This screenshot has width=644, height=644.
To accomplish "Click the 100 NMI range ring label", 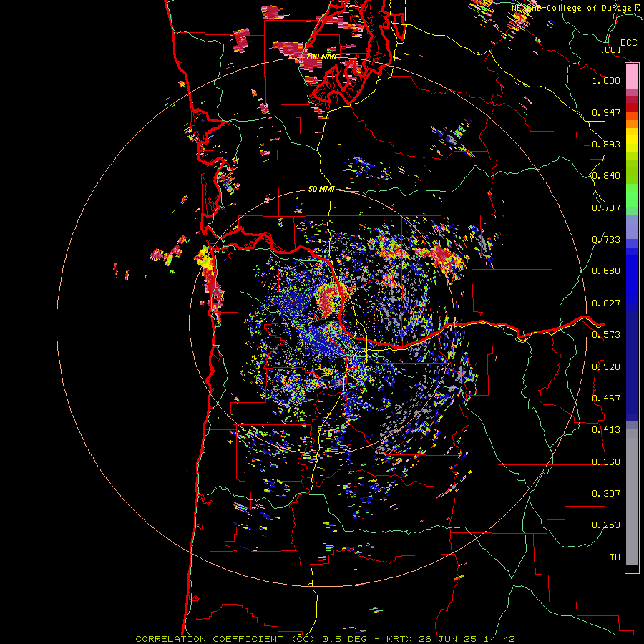I will 321,57.
